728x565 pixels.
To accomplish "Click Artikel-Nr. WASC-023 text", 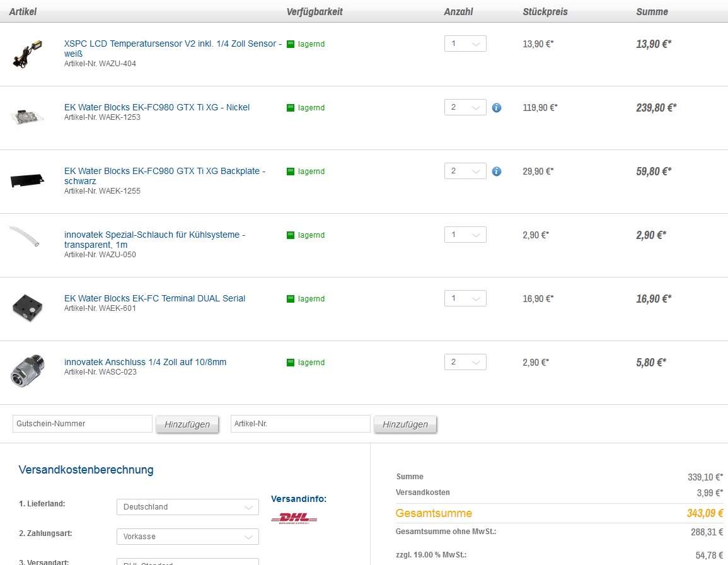I will click(100, 371).
